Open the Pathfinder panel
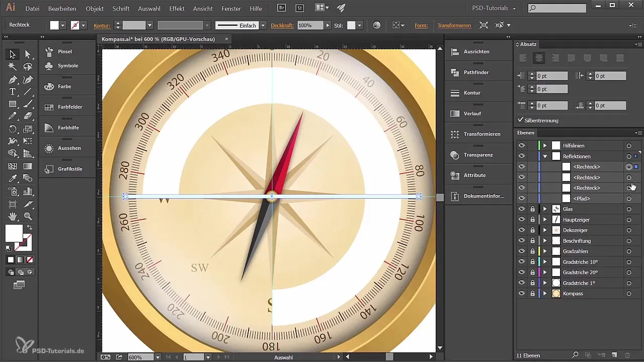 tap(475, 72)
